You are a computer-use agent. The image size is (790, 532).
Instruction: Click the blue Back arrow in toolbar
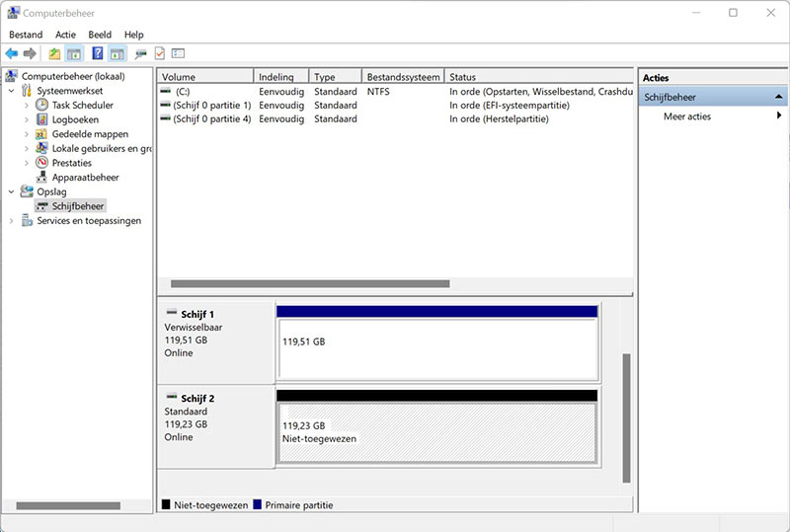12,53
